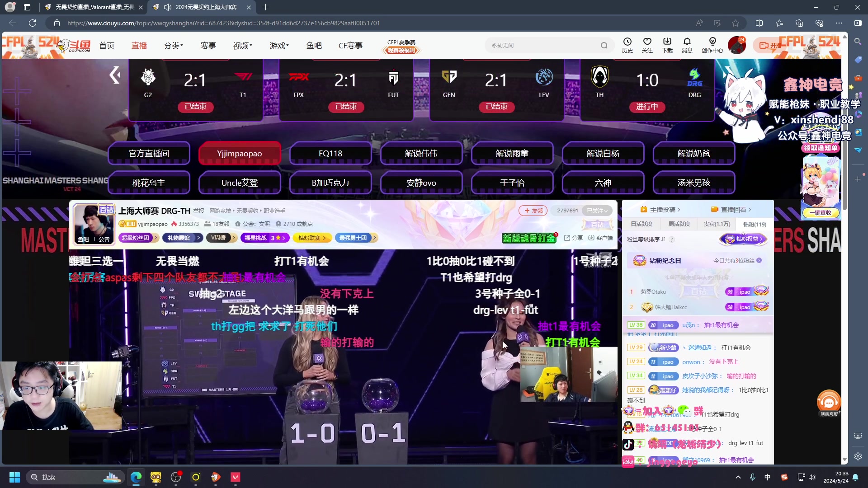Expand 钻粉联赛 arrow
868x488 pixels.
pos(324,238)
